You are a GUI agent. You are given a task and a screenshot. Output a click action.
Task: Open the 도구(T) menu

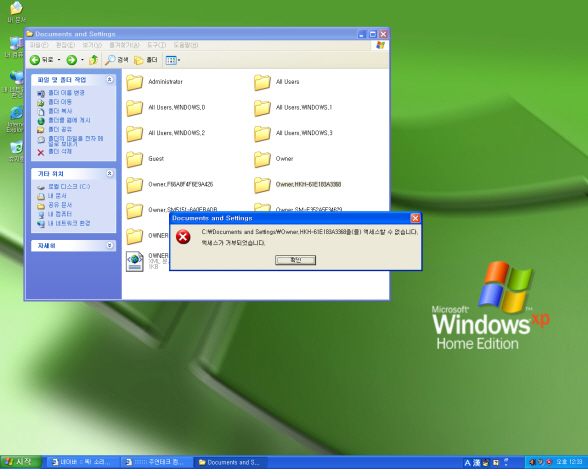pyautogui.click(x=156, y=45)
